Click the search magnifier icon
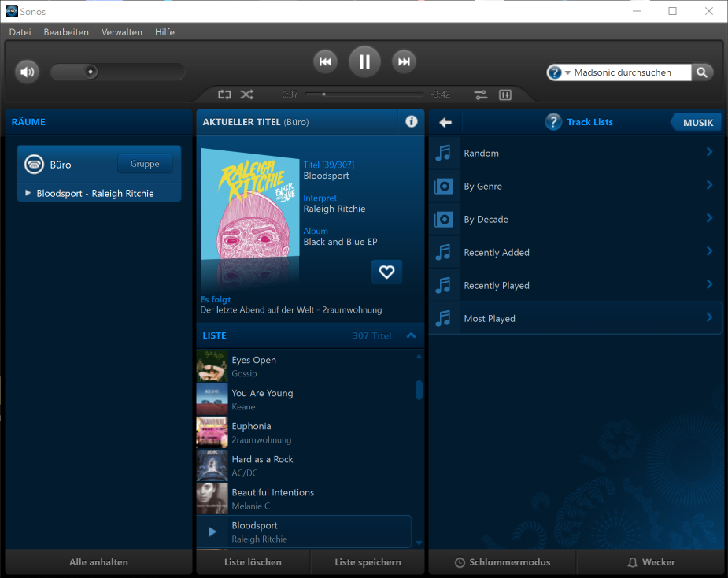Viewport: 728px width, 578px height. (x=702, y=72)
